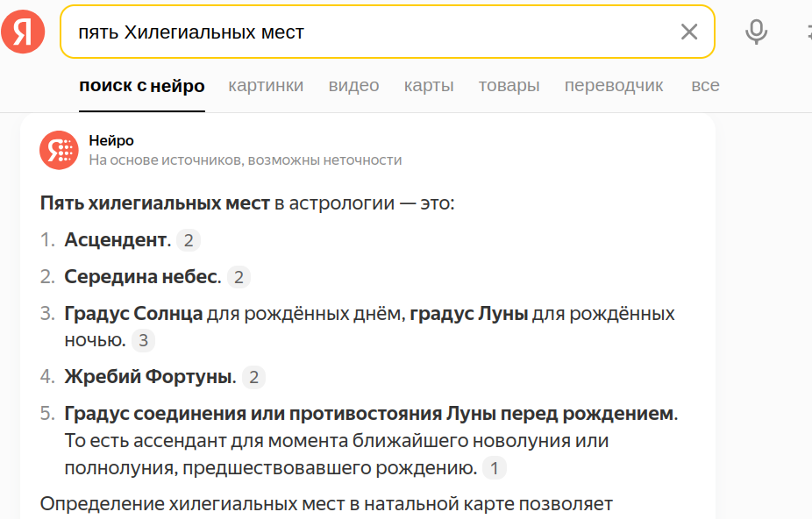Open the товары tab
The image size is (812, 519).
(509, 86)
